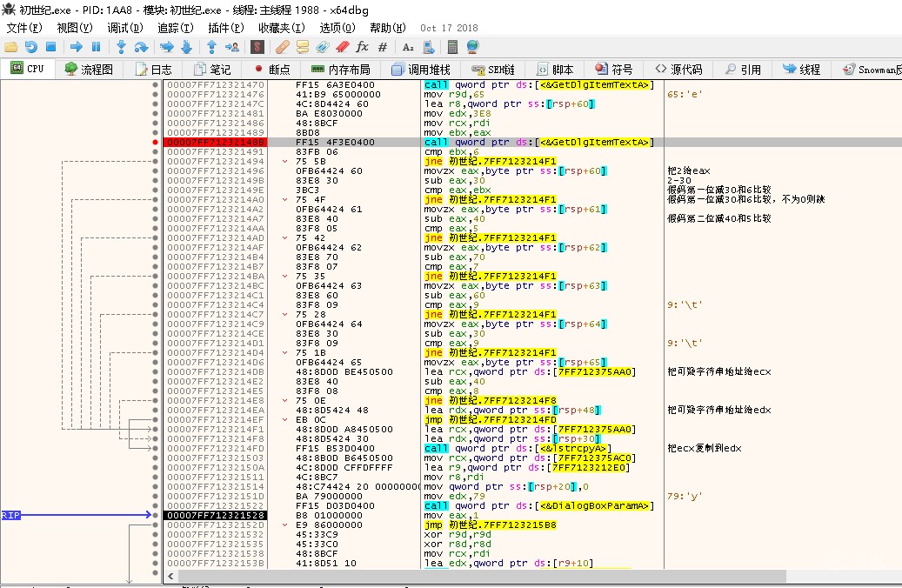Toggle breakpoint dot at address 00007FF7123214E8
This screenshot has height=588, width=902.
[156, 400]
